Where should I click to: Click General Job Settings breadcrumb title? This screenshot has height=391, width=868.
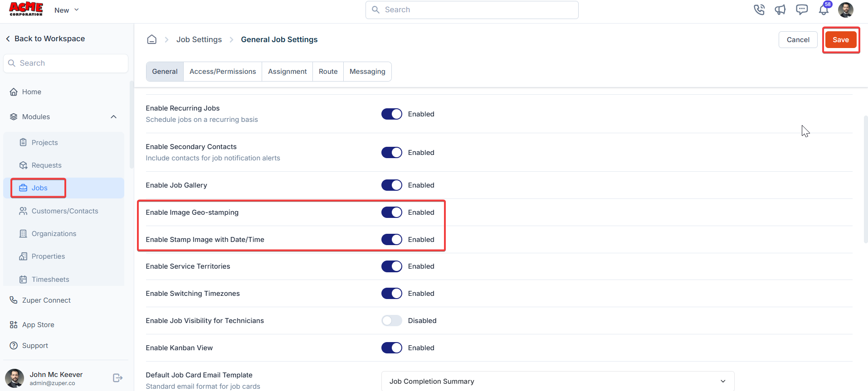point(279,39)
